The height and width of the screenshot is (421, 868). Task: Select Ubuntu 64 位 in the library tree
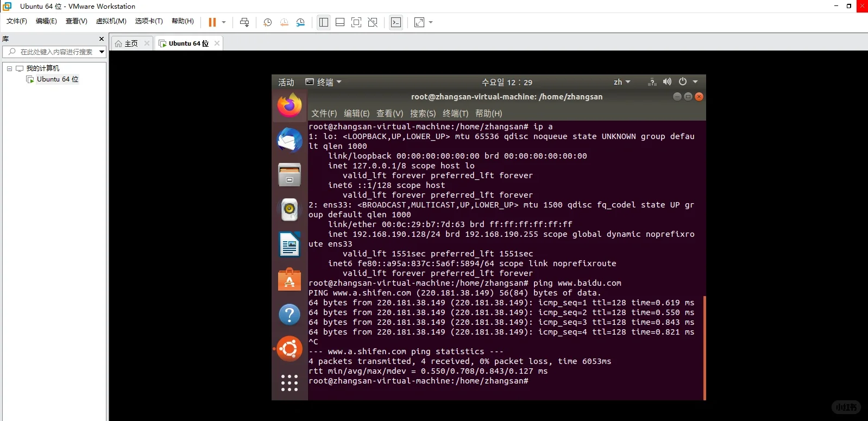click(58, 79)
